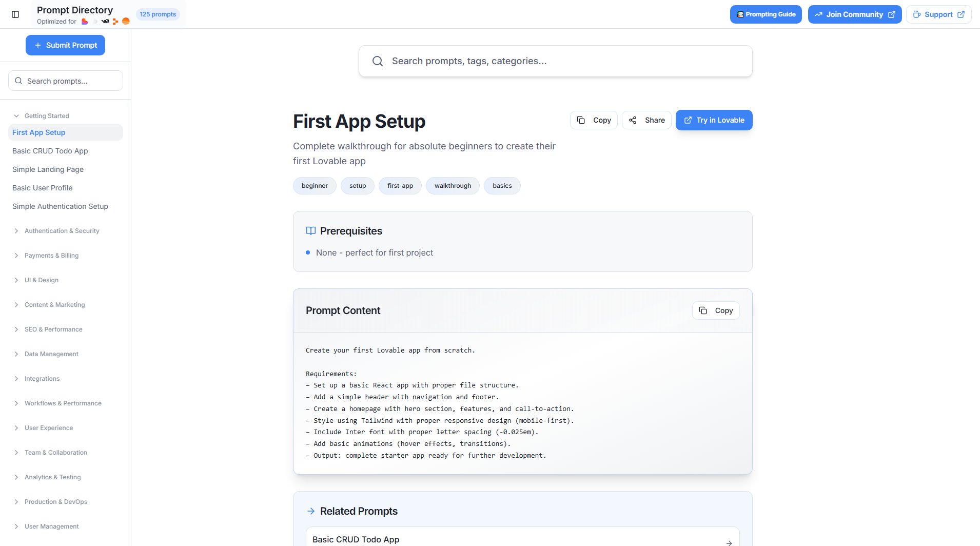Open Simple Landing Page prompt
The image size is (980, 546).
pyautogui.click(x=66, y=169)
